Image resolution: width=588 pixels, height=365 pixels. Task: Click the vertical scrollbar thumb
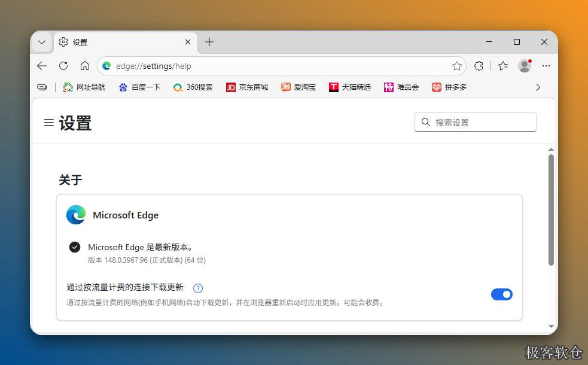point(551,210)
